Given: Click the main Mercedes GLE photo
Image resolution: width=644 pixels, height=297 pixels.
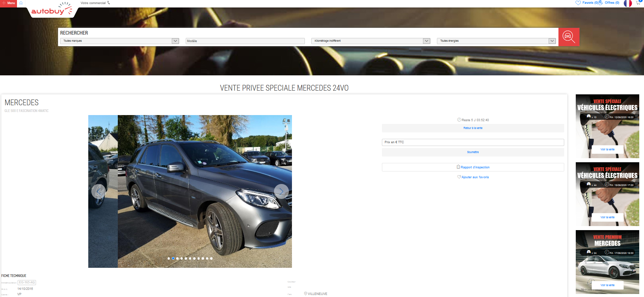Looking at the screenshot, I should coord(205,191).
